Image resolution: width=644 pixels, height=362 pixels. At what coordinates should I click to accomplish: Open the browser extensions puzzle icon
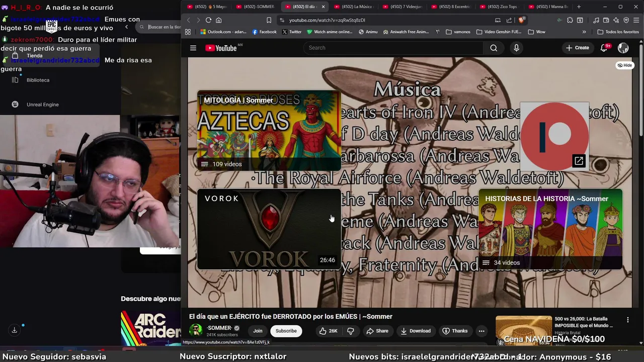pos(570,20)
